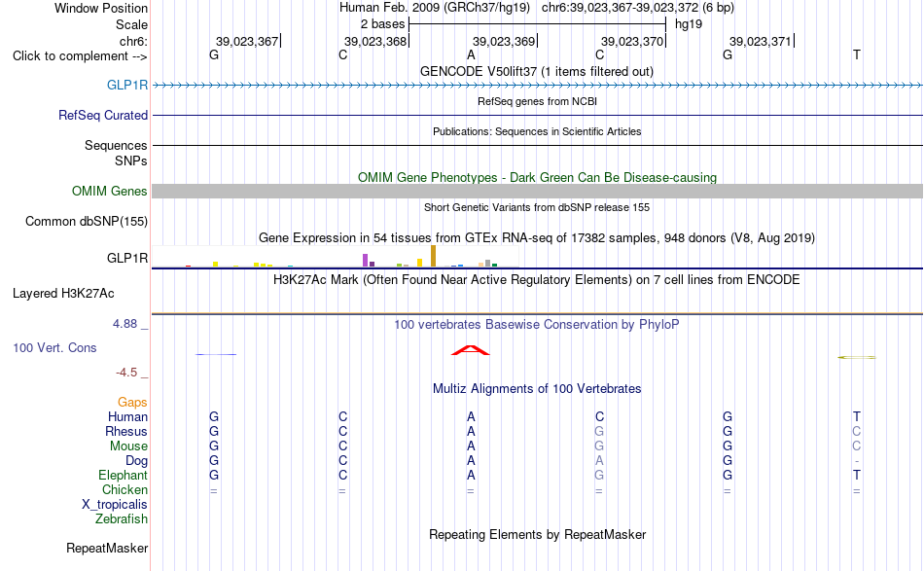Click the '2 bases' scale bar text
The height and width of the screenshot is (571, 924).
coord(383,24)
